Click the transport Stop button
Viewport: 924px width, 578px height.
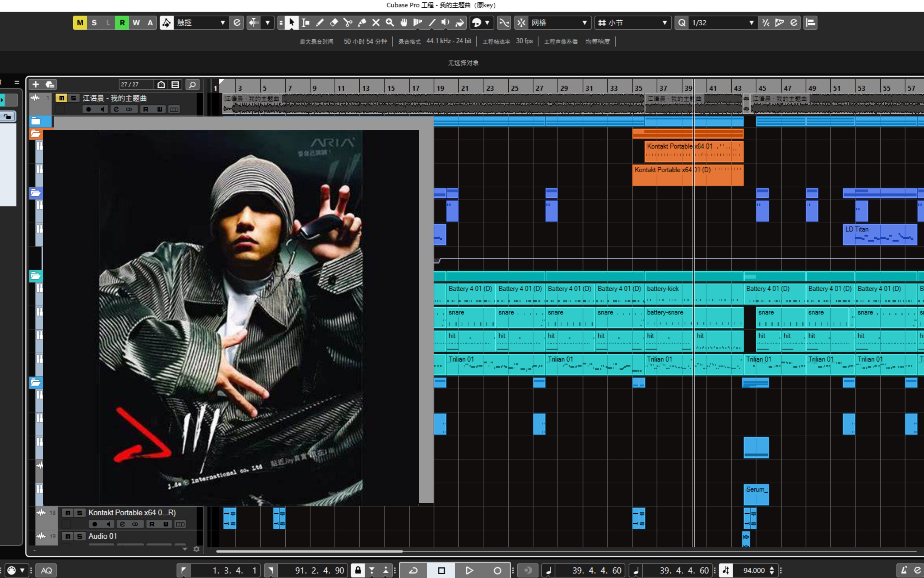pyautogui.click(x=441, y=570)
